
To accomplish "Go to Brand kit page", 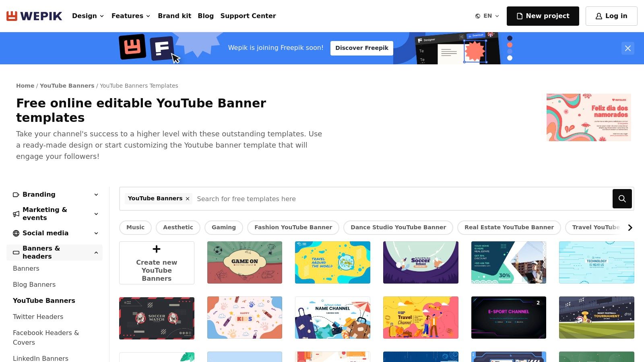I will pos(175,16).
